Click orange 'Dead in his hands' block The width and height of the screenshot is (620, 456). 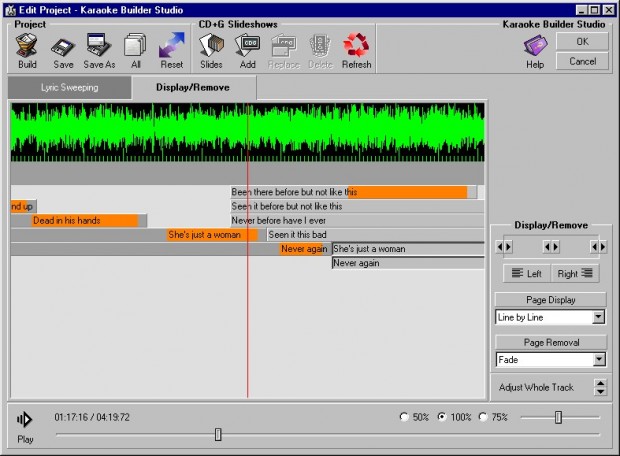click(85, 220)
